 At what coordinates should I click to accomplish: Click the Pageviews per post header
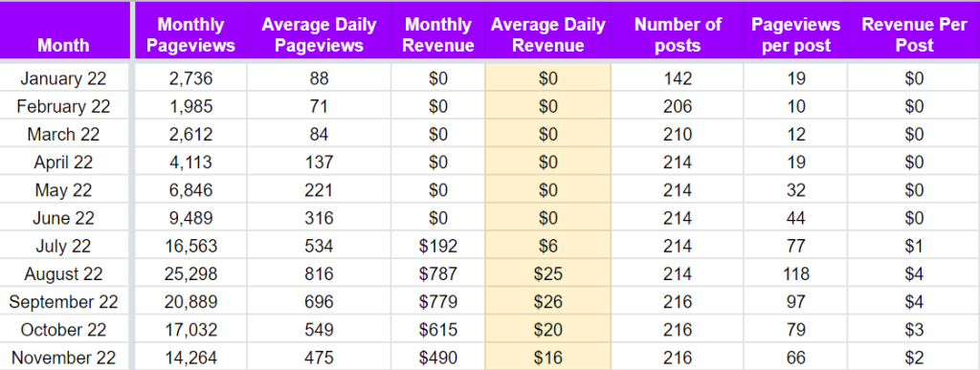[795, 31]
